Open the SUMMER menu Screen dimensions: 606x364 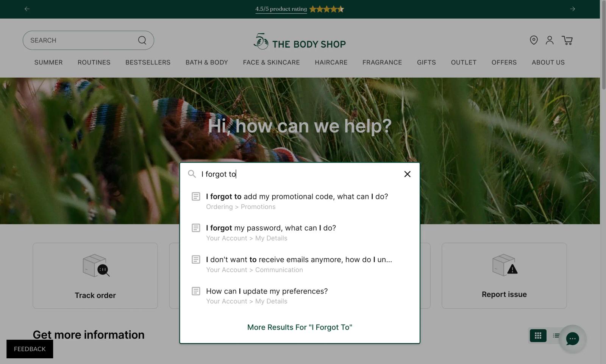(x=48, y=62)
